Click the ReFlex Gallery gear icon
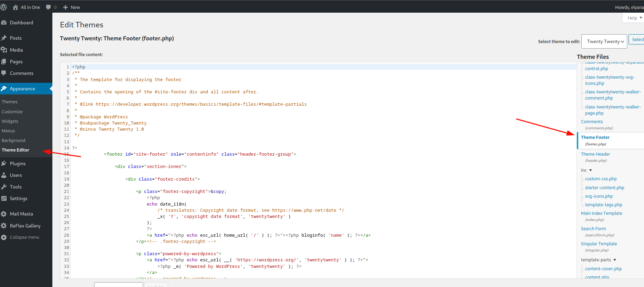Viewport: 644px width, 287px height. pyautogui.click(x=4, y=226)
